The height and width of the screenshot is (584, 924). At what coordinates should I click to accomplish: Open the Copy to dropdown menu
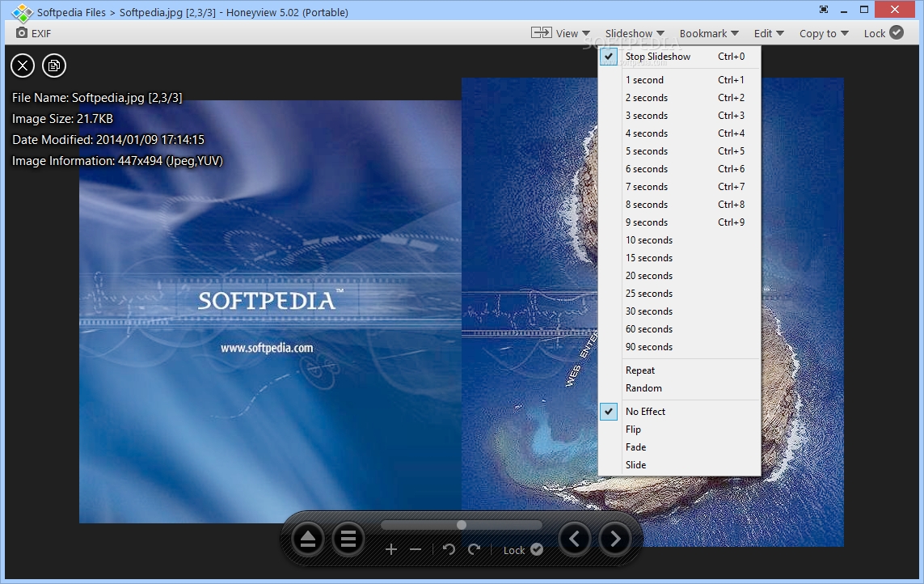tap(824, 34)
